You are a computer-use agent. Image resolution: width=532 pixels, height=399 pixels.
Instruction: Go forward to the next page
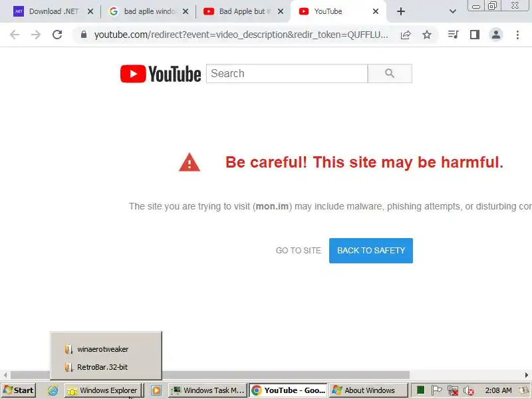point(36,35)
